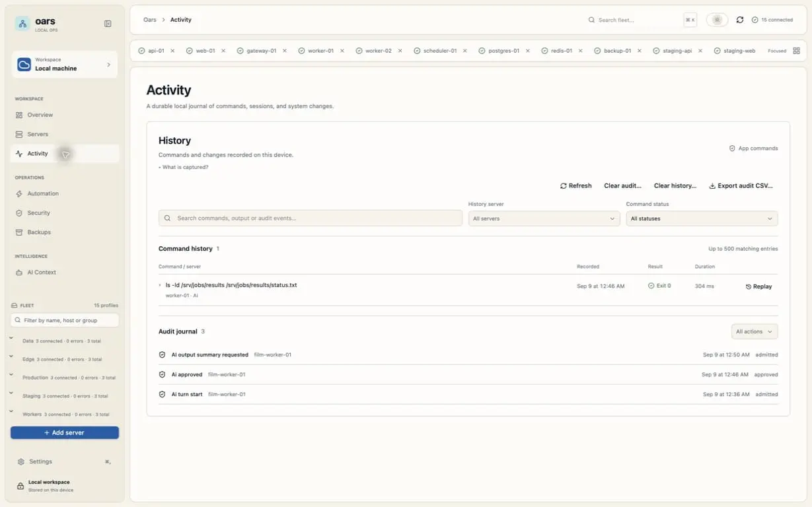This screenshot has width=812, height=507.
Task: Click the 15 connected status indicator
Action: [772, 20]
